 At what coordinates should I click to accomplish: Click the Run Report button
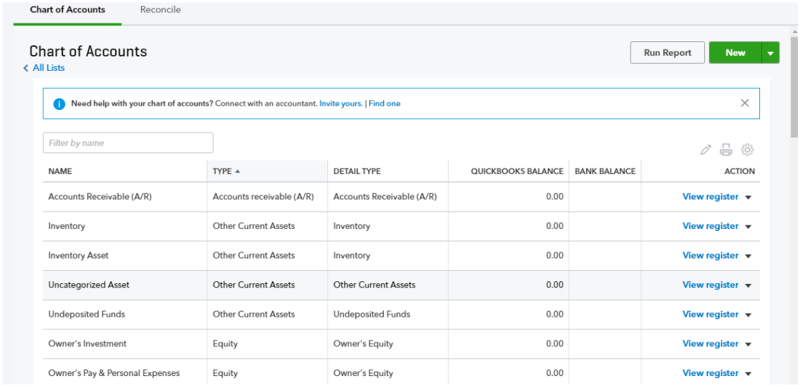[667, 53]
